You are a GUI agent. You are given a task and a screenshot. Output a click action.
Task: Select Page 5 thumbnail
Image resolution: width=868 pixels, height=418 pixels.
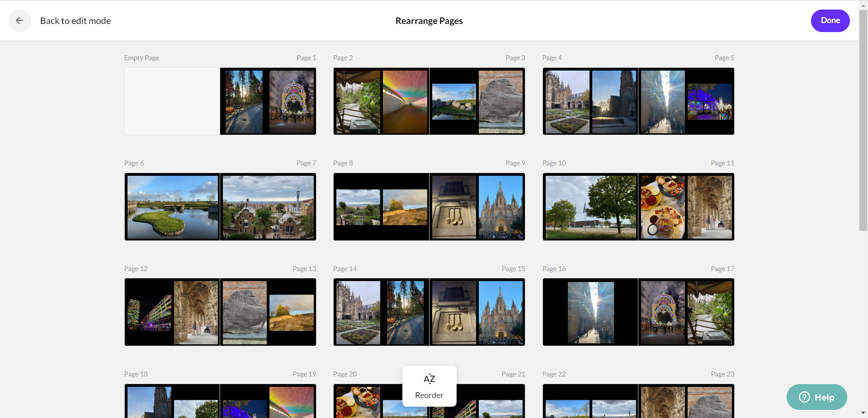[686, 101]
